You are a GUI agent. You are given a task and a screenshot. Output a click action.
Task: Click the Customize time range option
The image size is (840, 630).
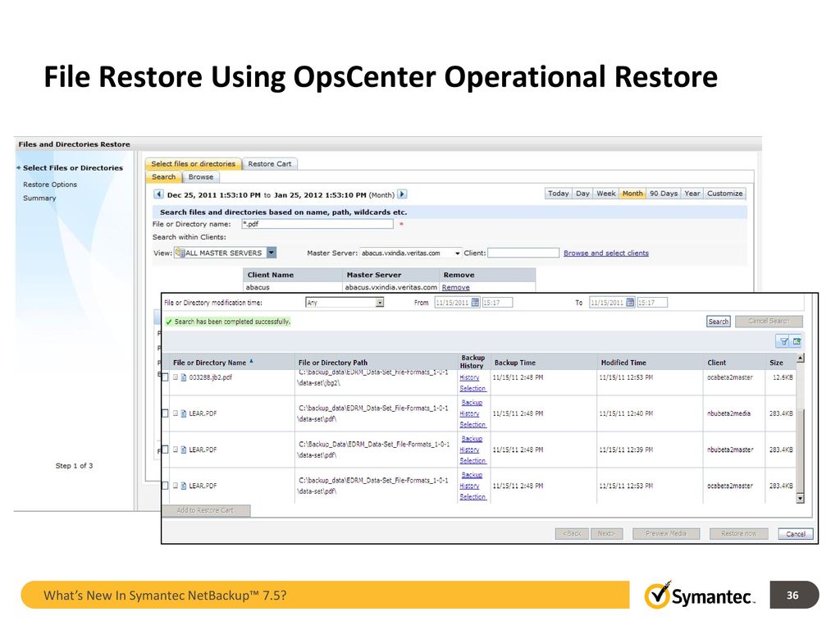point(724,194)
